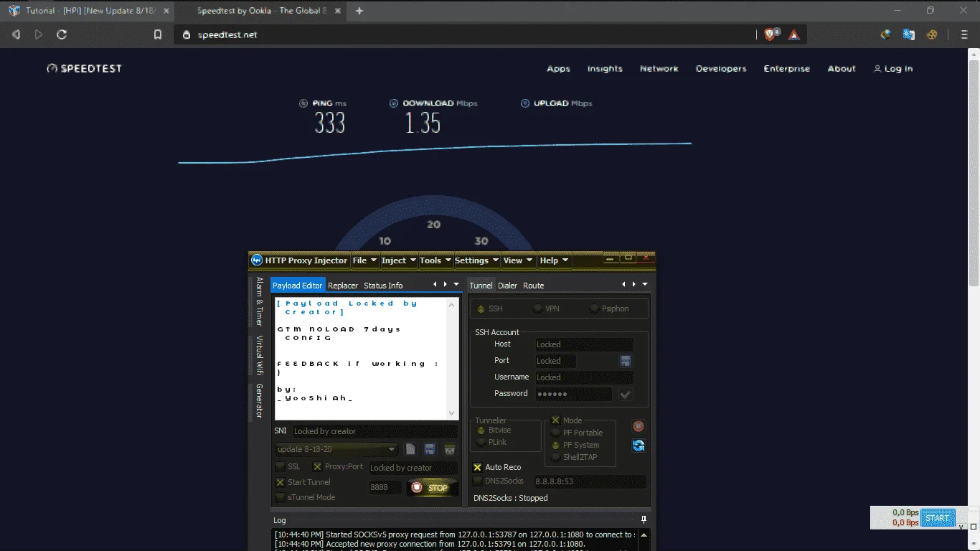Screen dimensions: 980x551
Task: Click the Brave Rewards triangle icon
Action: pyautogui.click(x=793, y=34)
